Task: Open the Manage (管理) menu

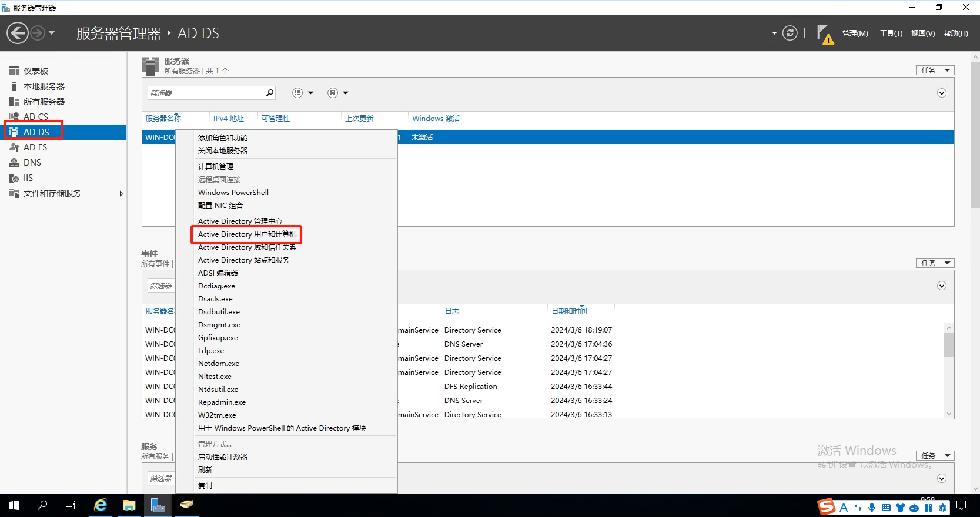Action: [x=855, y=33]
